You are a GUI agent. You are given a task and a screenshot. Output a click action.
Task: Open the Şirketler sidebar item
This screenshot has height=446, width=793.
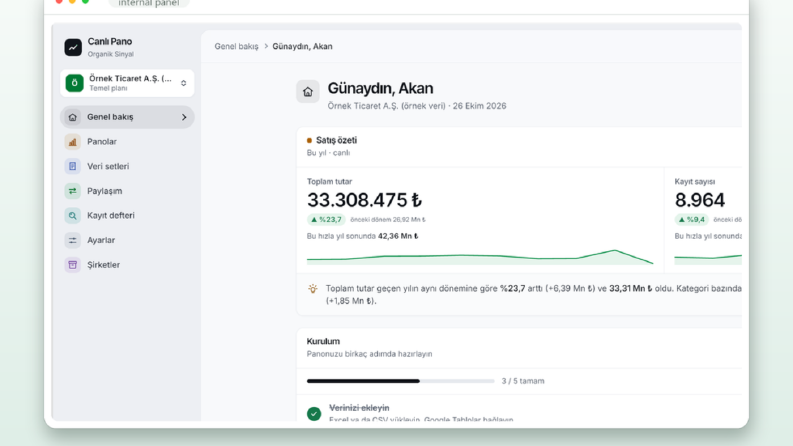[x=127, y=264]
